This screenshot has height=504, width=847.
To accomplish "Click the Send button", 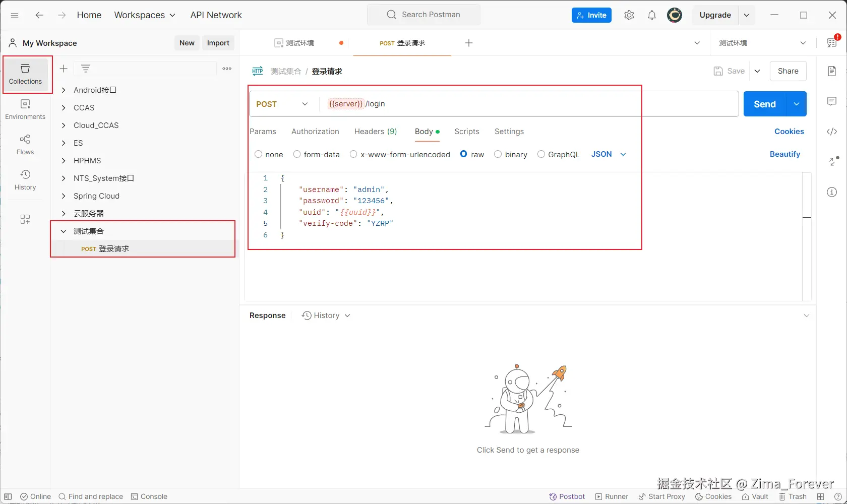I will (x=764, y=104).
